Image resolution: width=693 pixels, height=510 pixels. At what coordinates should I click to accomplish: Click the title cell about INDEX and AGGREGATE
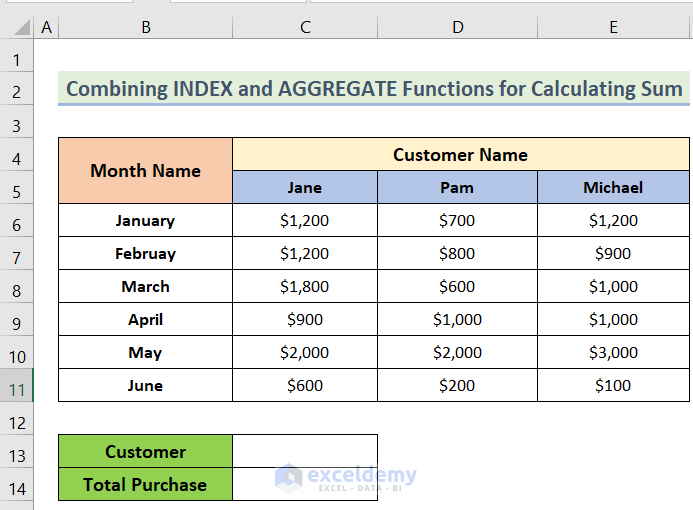pos(374,89)
